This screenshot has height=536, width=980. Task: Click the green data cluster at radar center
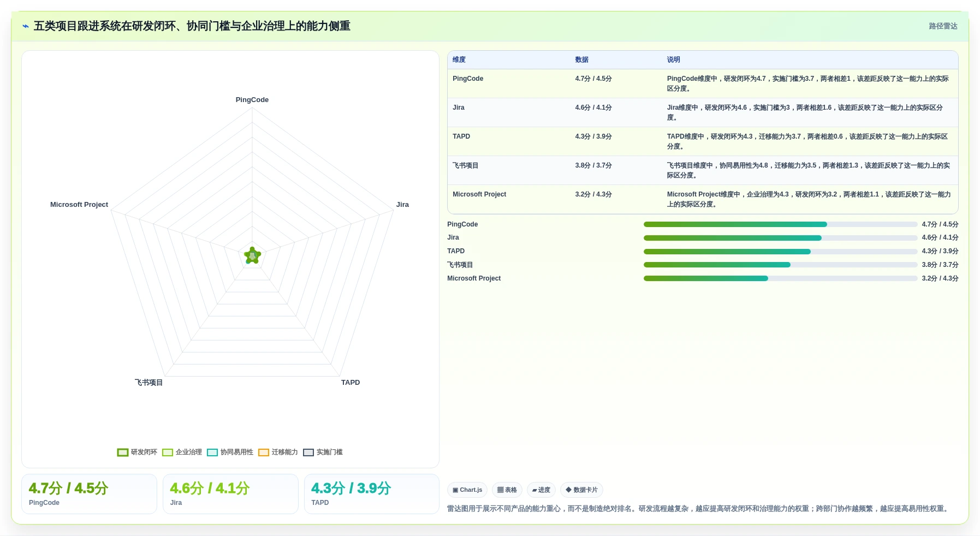coord(252,255)
